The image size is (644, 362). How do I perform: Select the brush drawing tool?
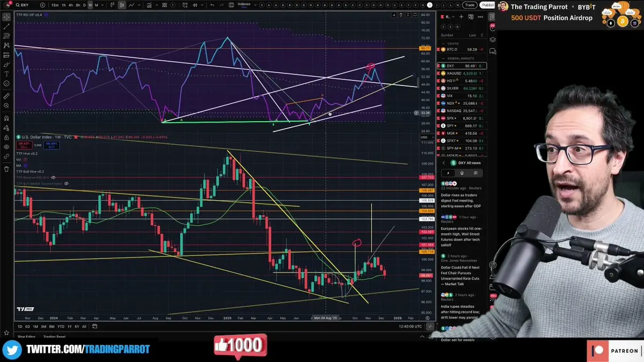coord(6,64)
